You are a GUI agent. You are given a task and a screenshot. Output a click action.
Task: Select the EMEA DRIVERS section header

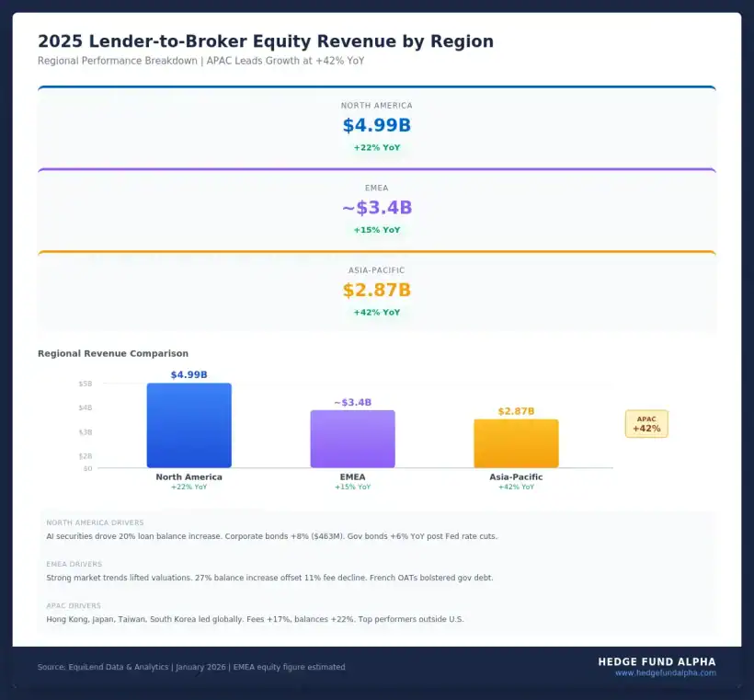click(74, 565)
